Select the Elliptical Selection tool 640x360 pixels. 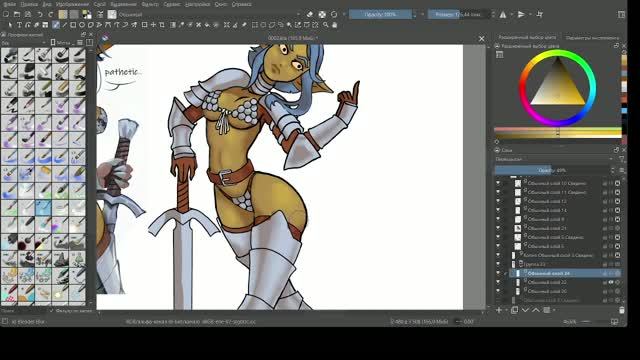click(x=263, y=25)
